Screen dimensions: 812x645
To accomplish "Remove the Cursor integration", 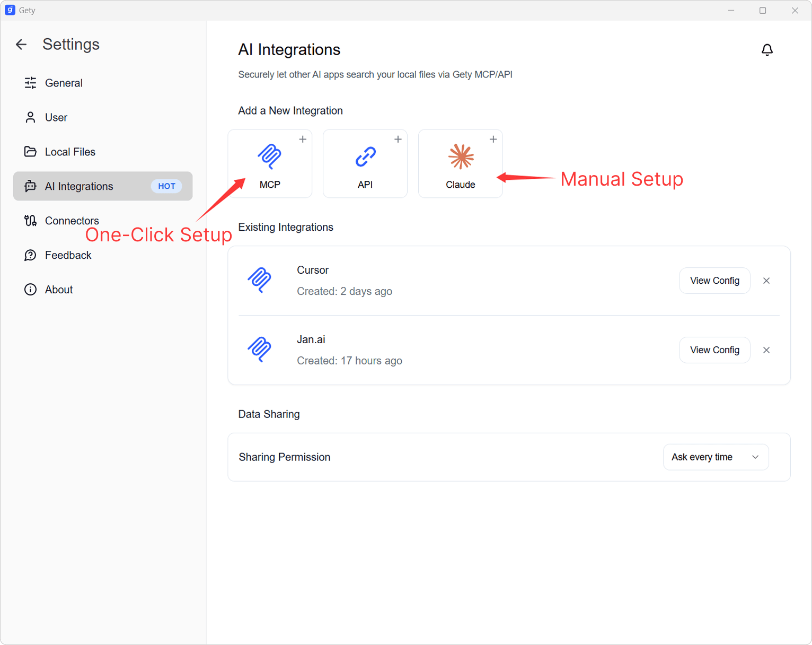I will click(x=766, y=281).
